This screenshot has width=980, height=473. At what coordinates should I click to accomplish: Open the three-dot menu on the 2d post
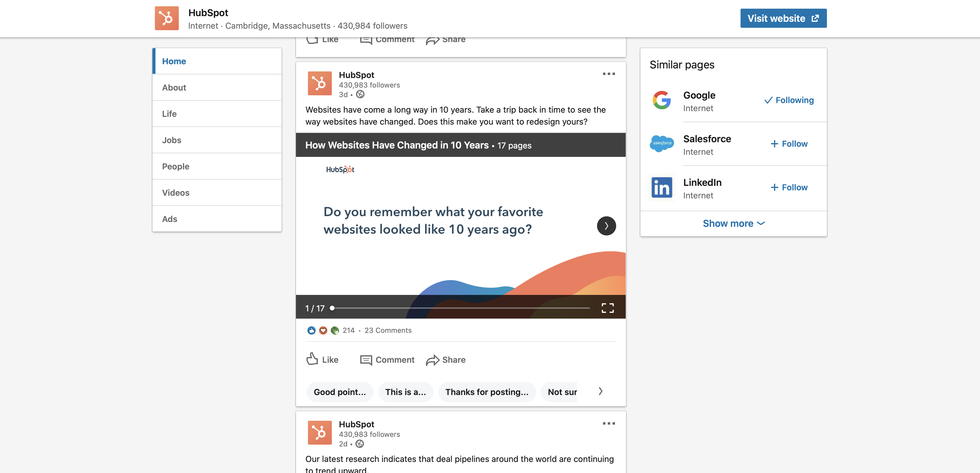pos(609,423)
